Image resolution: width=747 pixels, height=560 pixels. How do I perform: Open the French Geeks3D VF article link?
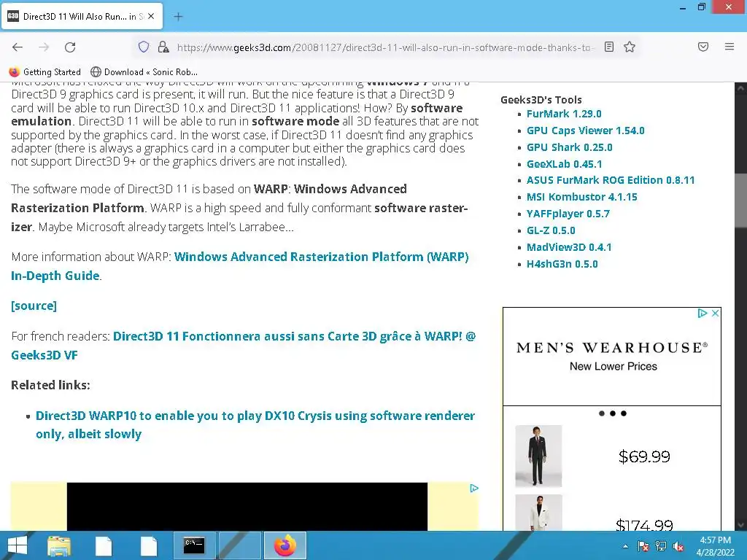pos(244,346)
